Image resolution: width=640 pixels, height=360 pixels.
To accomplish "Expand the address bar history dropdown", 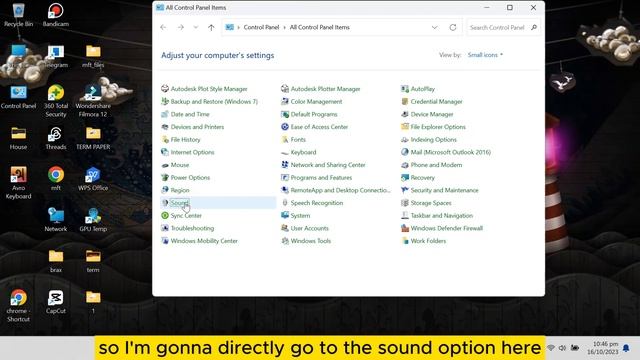I will (434, 27).
